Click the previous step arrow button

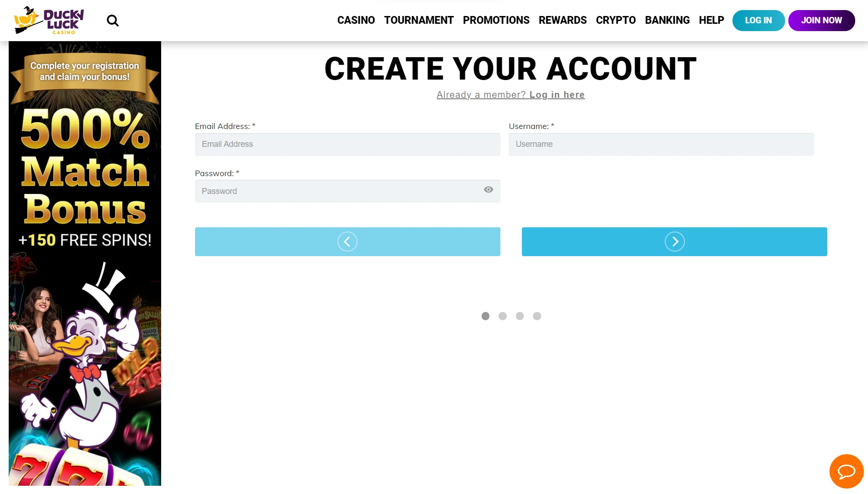(347, 242)
